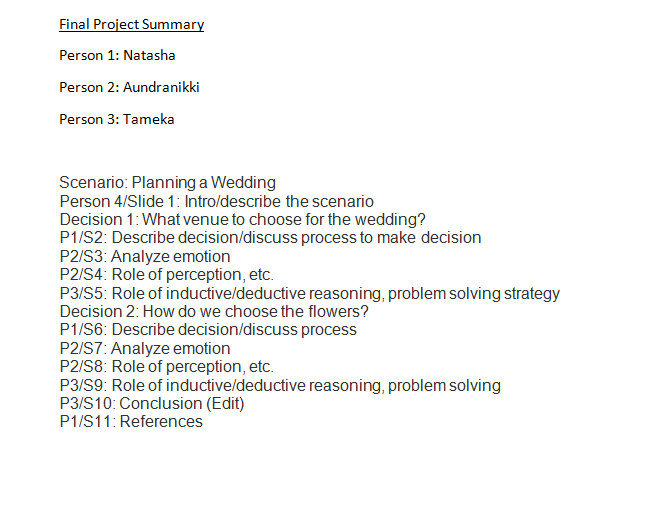This screenshot has height=511, width=647.
Task: Click the P3/S5 reasoning strategy line
Action: pyautogui.click(x=309, y=294)
